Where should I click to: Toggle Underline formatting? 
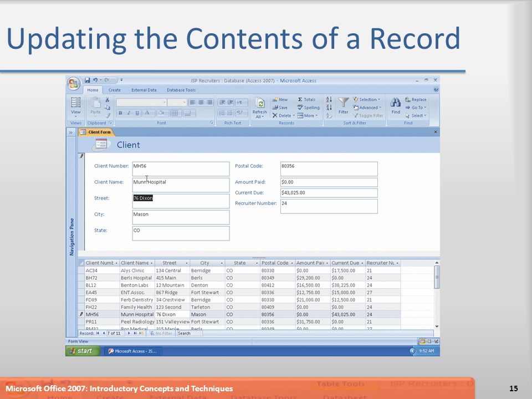click(137, 113)
